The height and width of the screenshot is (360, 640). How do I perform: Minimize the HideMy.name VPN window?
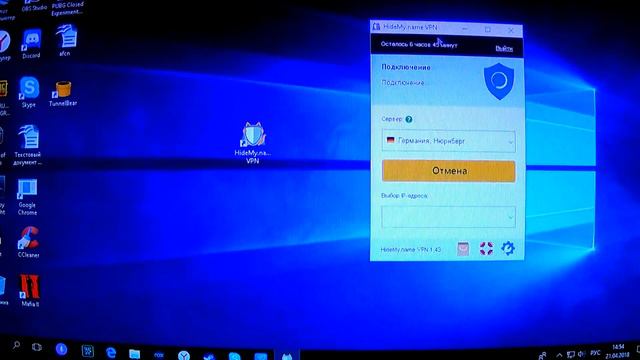pyautogui.click(x=464, y=29)
